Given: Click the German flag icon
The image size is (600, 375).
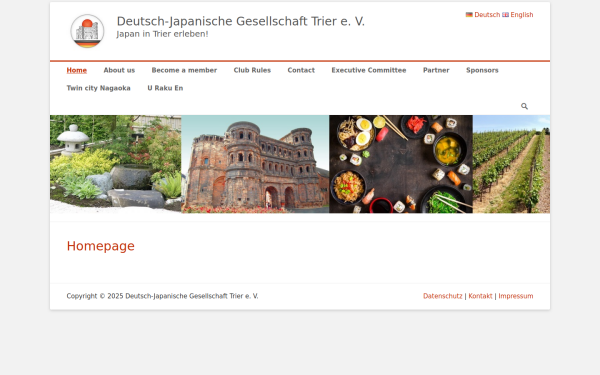Looking at the screenshot, I should [469, 15].
